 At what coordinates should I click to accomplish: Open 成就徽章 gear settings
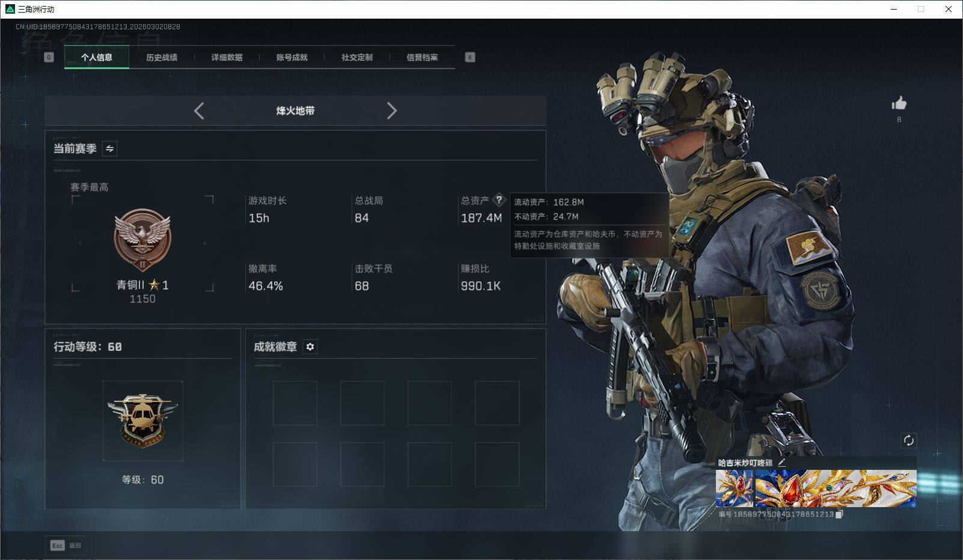[x=310, y=347]
